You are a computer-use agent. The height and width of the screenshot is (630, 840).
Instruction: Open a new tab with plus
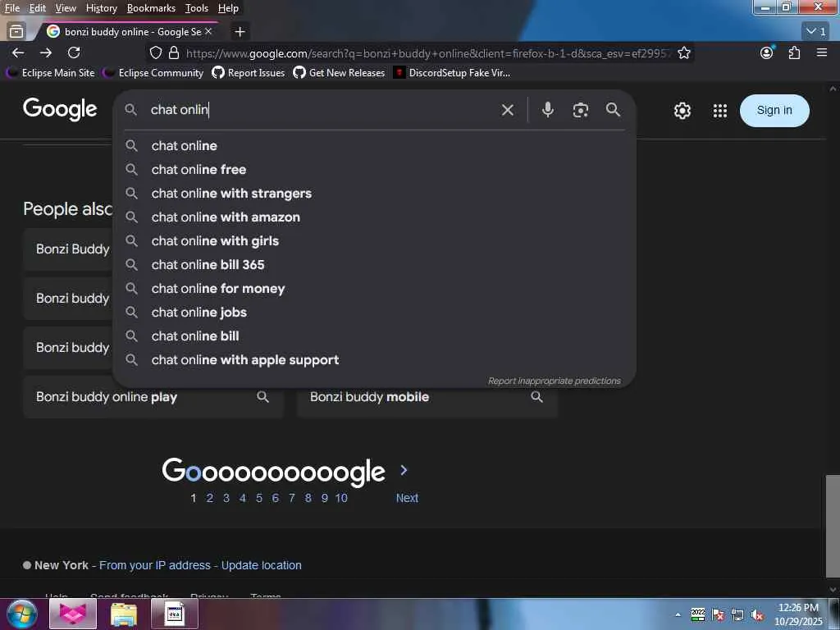pos(240,32)
